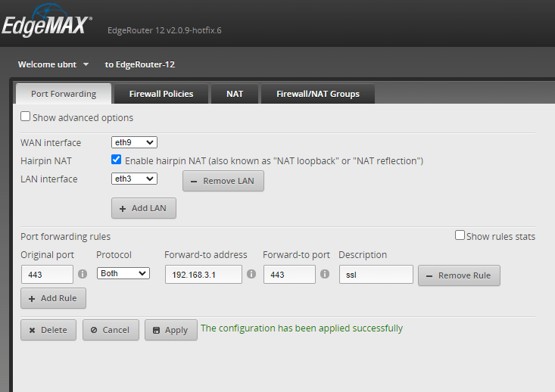Viewport: 555px width, 392px height.
Task: Click the EdgeMAX logo
Action: point(47,21)
